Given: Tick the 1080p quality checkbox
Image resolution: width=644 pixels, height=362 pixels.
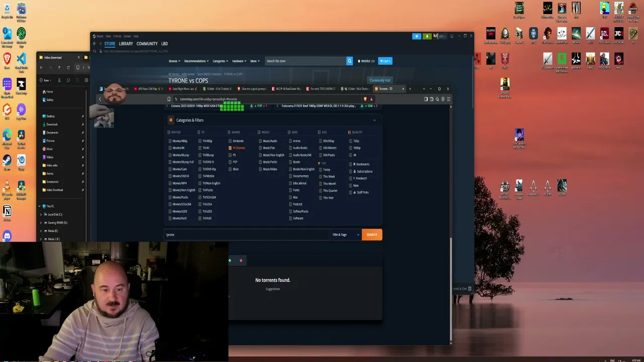Looking at the screenshot, I should coord(351,148).
